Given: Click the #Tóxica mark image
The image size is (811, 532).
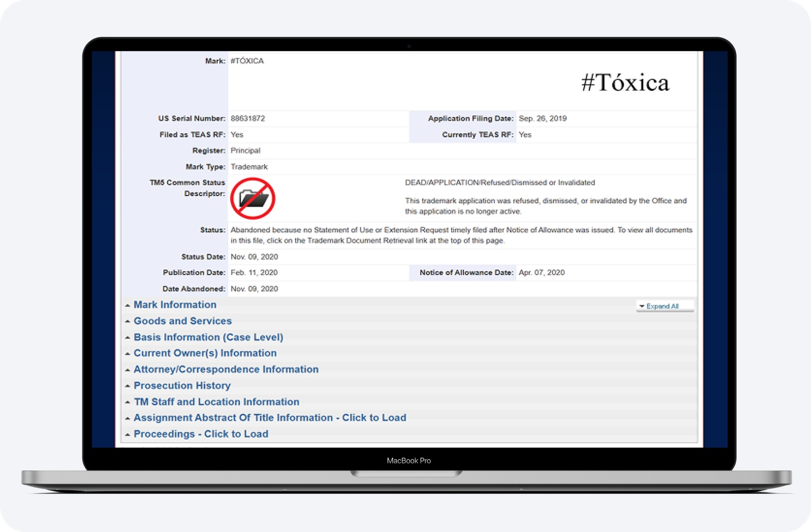Looking at the screenshot, I should tap(625, 82).
